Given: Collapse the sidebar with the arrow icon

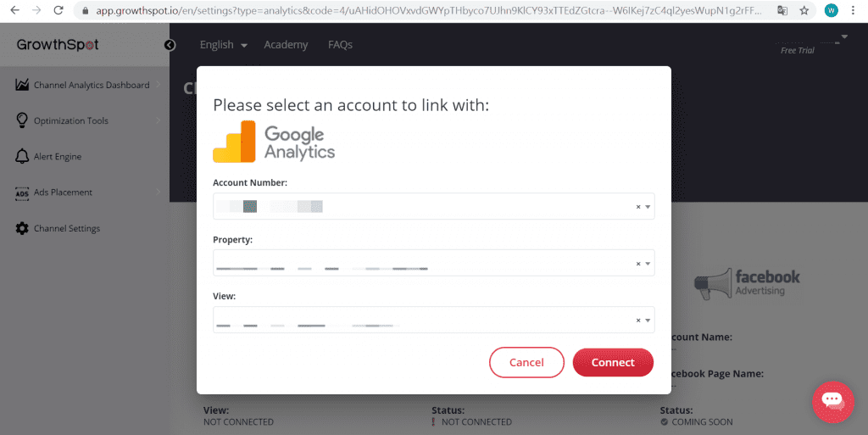Looking at the screenshot, I should click(x=170, y=45).
